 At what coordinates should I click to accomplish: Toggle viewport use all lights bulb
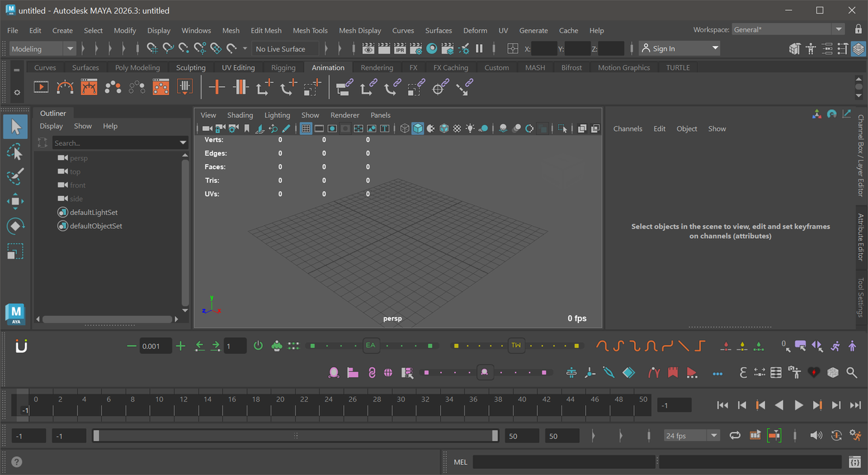[470, 128]
